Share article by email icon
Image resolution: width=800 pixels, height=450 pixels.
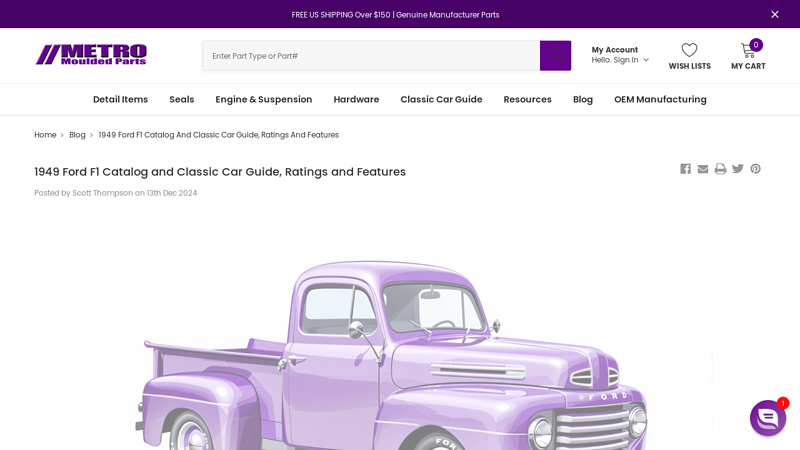(703, 169)
